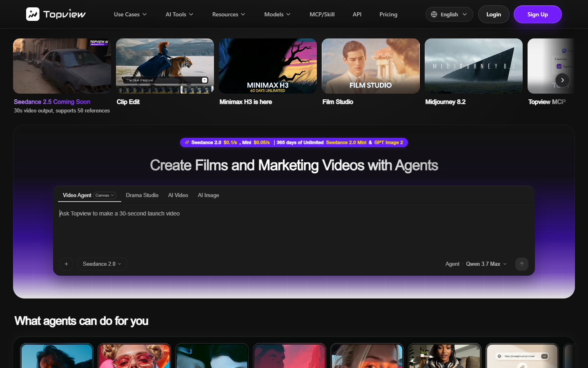Open the pink sunglasses agent card

(134, 356)
